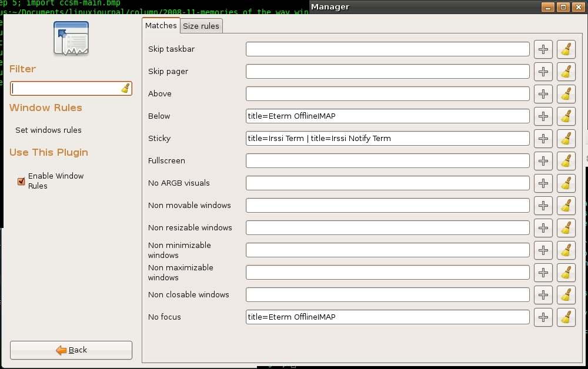Click the plus icon for No ARGB visuals
Screen dimensions: 588x369
point(543,183)
